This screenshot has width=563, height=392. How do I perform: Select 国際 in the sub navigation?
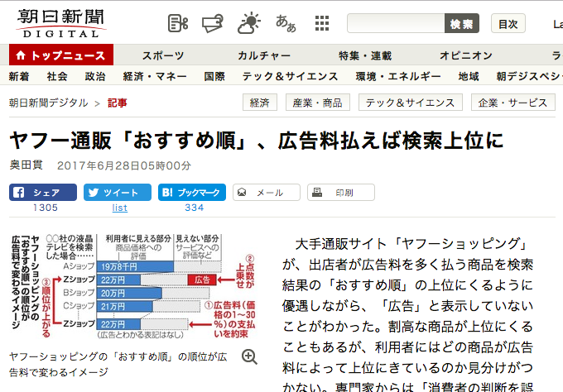(214, 76)
